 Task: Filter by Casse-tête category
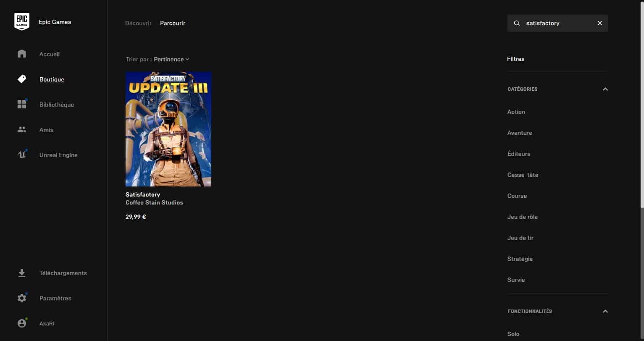pos(523,175)
